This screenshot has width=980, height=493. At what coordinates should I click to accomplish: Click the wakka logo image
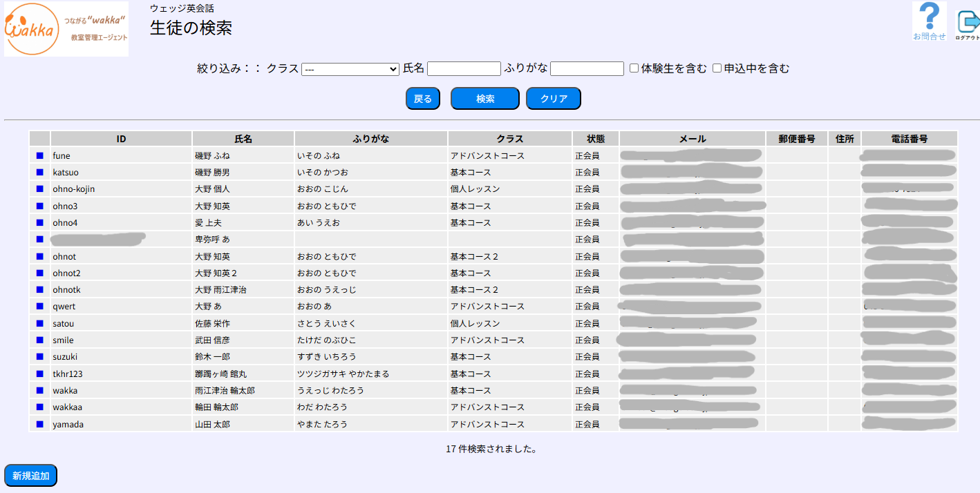66,29
